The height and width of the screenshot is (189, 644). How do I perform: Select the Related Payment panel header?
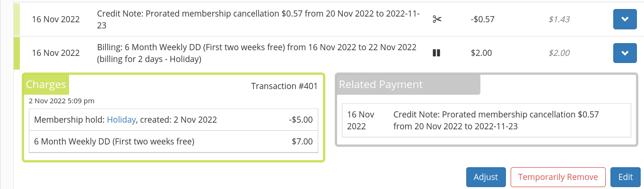[408, 84]
